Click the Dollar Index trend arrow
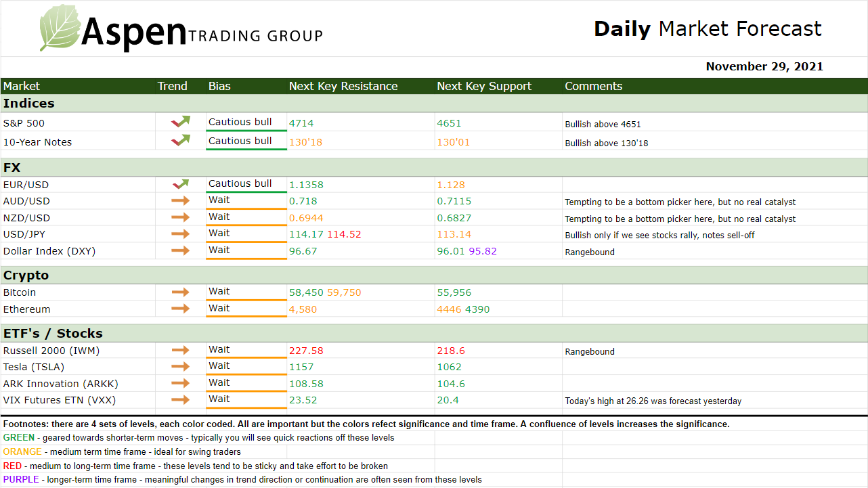 (x=181, y=250)
